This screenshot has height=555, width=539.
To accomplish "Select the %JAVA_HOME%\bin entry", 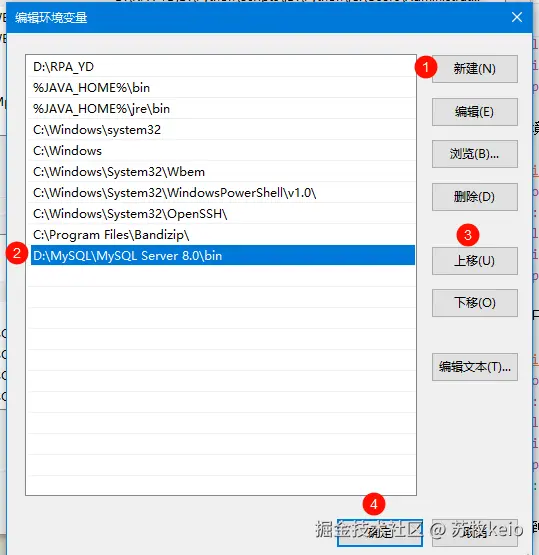I will (x=223, y=87).
